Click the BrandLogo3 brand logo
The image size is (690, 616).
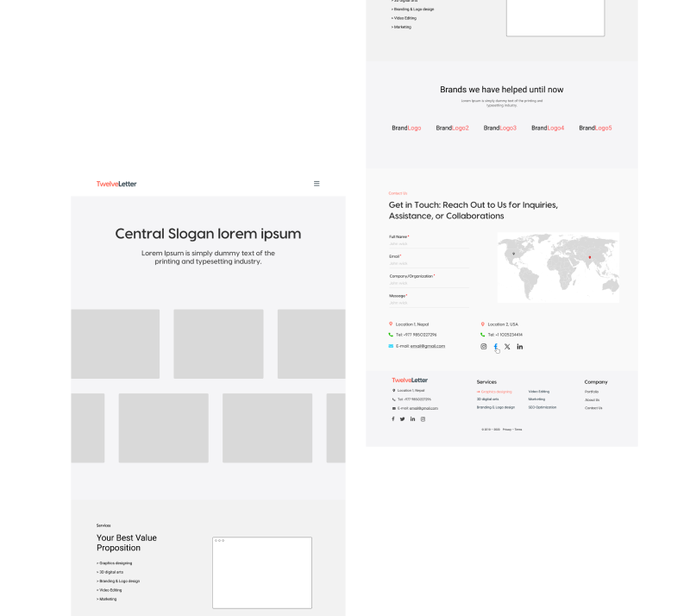tap(499, 128)
